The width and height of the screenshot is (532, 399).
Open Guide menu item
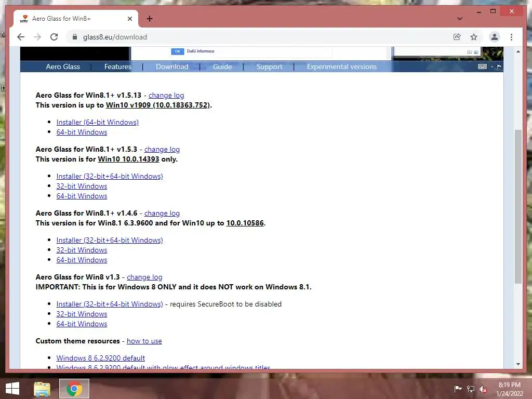coord(222,67)
